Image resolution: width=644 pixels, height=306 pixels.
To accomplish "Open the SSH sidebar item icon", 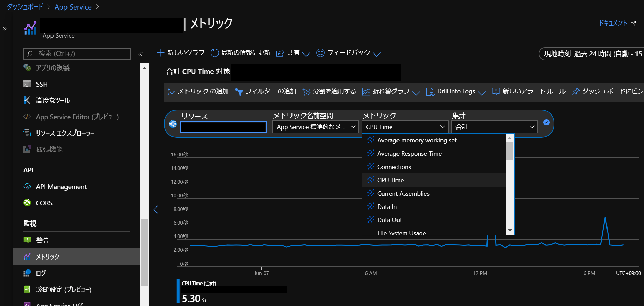I will pos(27,84).
